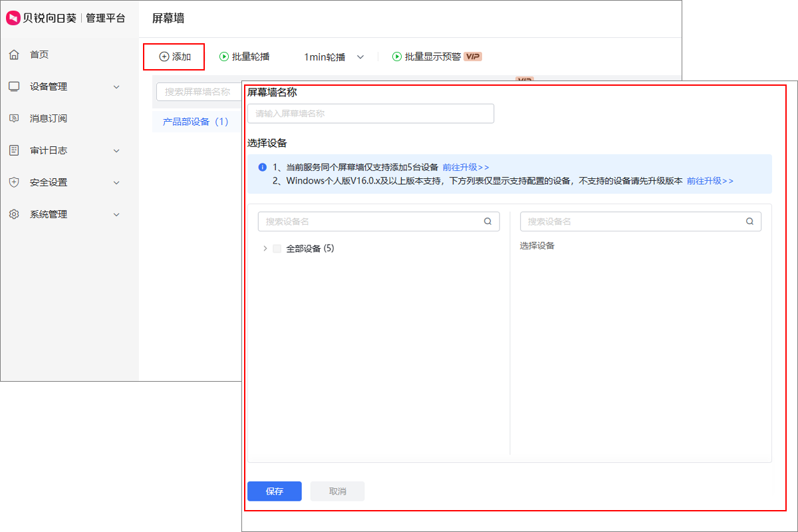Click the monitor icon for 设备管理
798x532 pixels.
(x=15, y=86)
